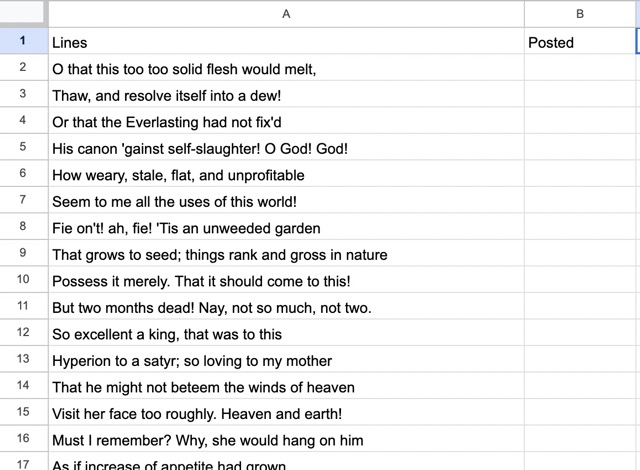Screen dimensions: 640x470
Task: Select 'Visit her face too roughly' cell
Action: pyautogui.click(x=286, y=413)
